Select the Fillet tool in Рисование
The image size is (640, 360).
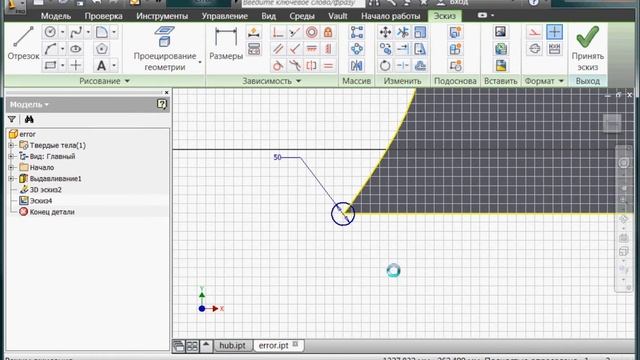tap(102, 32)
